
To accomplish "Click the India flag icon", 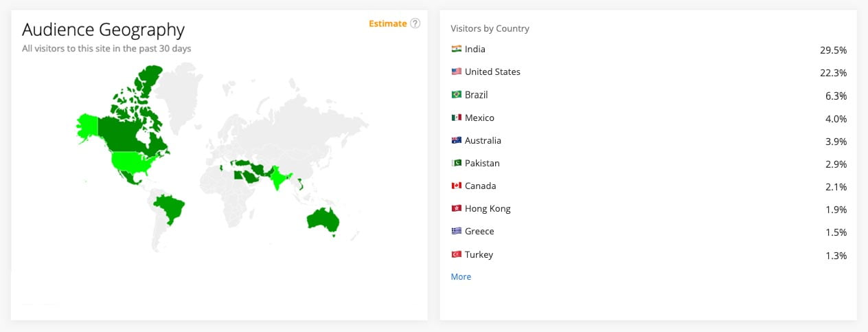I will coord(456,49).
